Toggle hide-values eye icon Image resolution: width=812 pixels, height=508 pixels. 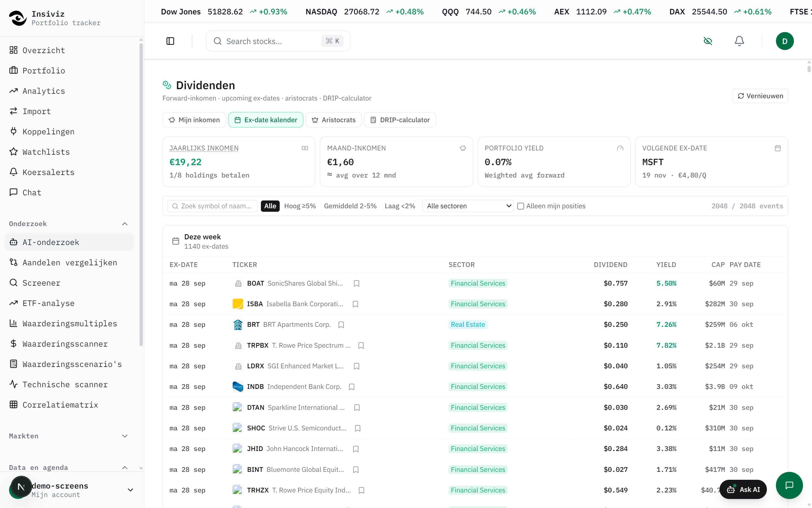coord(708,41)
